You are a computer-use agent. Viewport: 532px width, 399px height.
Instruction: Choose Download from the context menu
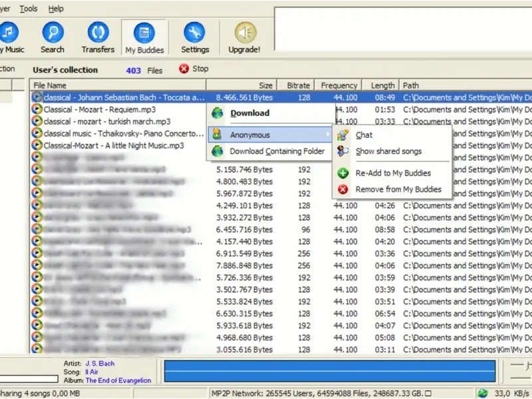click(249, 113)
